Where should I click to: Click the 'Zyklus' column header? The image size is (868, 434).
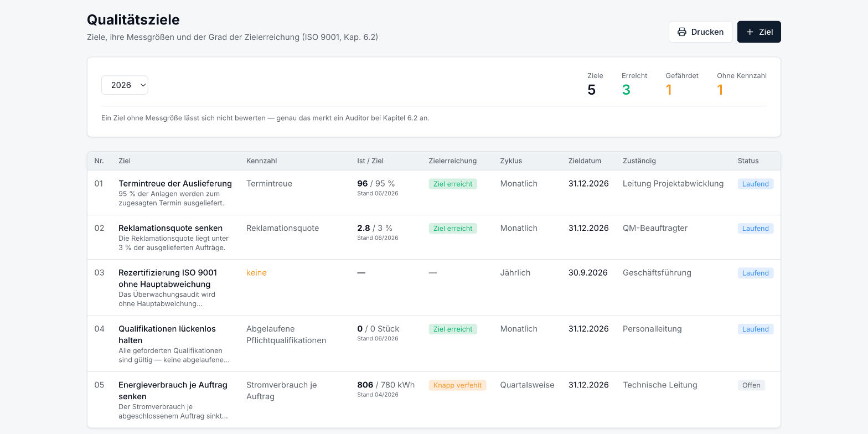click(511, 161)
